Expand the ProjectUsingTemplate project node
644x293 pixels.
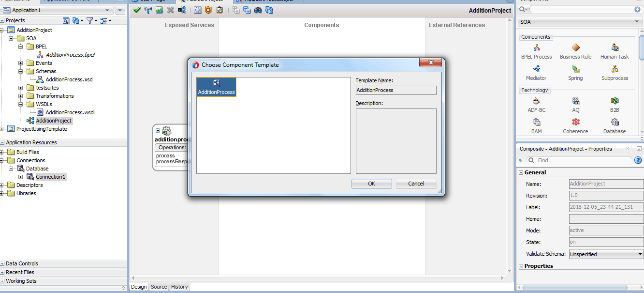[2, 129]
